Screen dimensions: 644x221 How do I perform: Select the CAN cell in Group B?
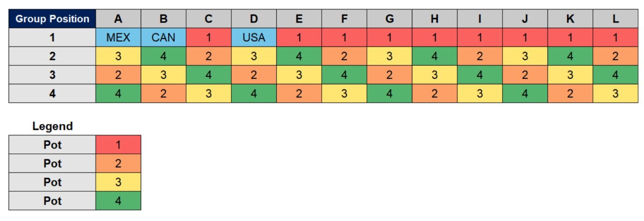pyautogui.click(x=164, y=37)
